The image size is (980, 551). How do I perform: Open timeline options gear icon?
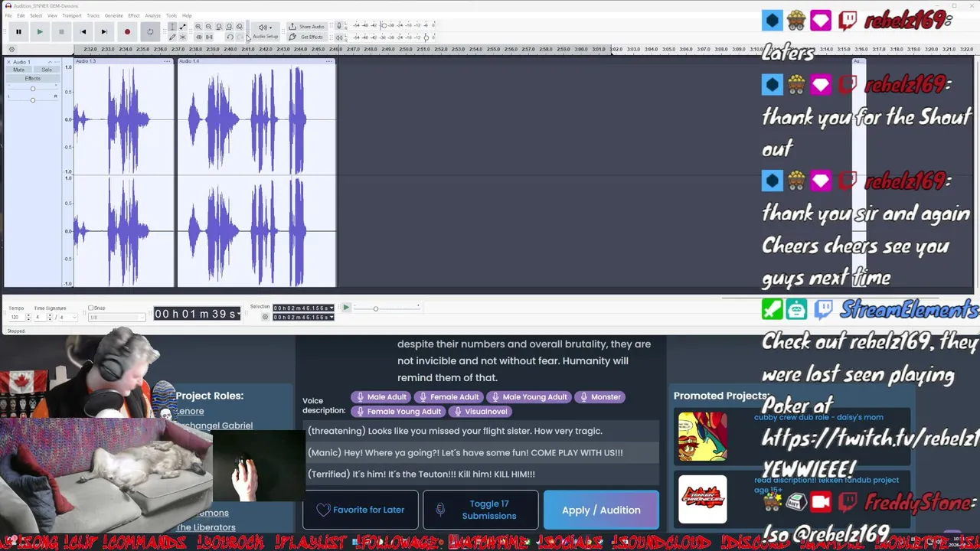11,50
